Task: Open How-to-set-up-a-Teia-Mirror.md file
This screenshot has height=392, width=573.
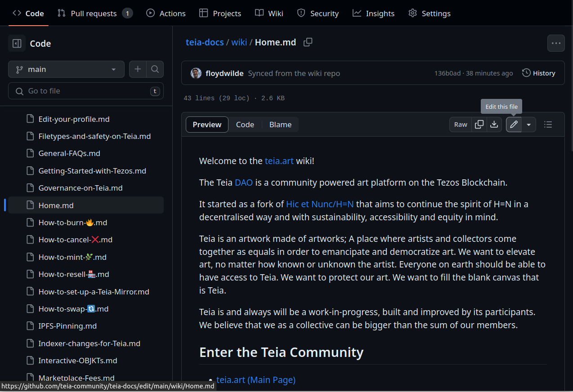Action: [x=86, y=292]
